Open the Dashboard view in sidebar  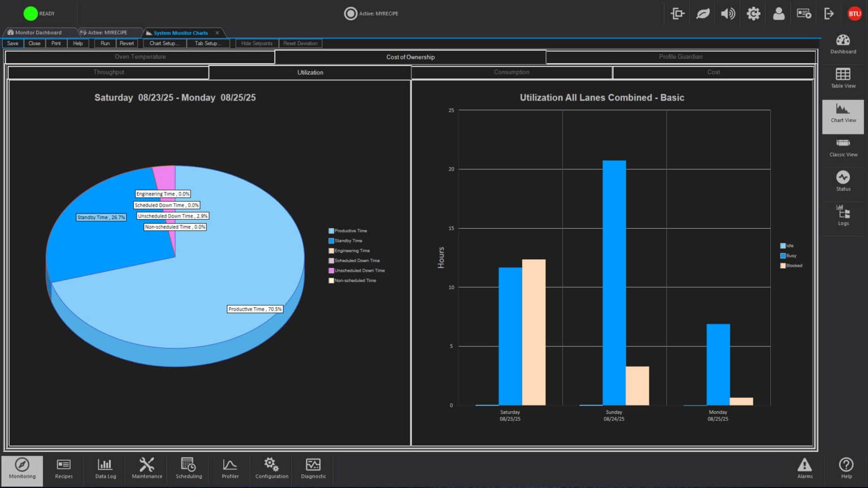pos(843,43)
